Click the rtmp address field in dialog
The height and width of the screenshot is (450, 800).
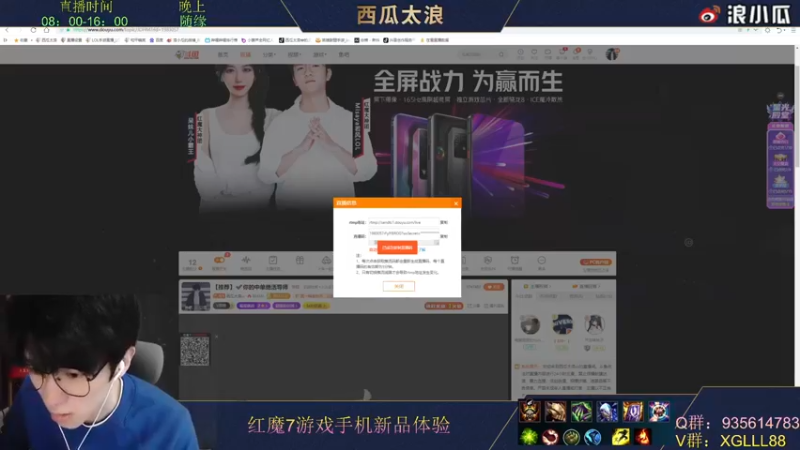(x=403, y=222)
